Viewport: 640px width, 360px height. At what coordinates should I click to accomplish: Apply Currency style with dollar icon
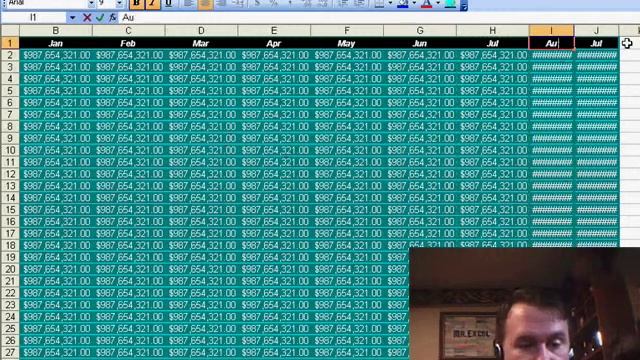(x=257, y=3)
